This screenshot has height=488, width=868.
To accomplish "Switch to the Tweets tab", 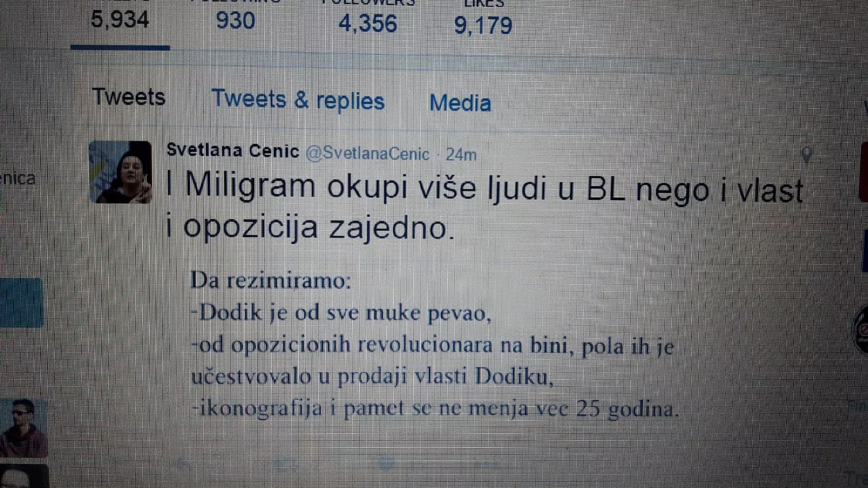I will pos(129,97).
